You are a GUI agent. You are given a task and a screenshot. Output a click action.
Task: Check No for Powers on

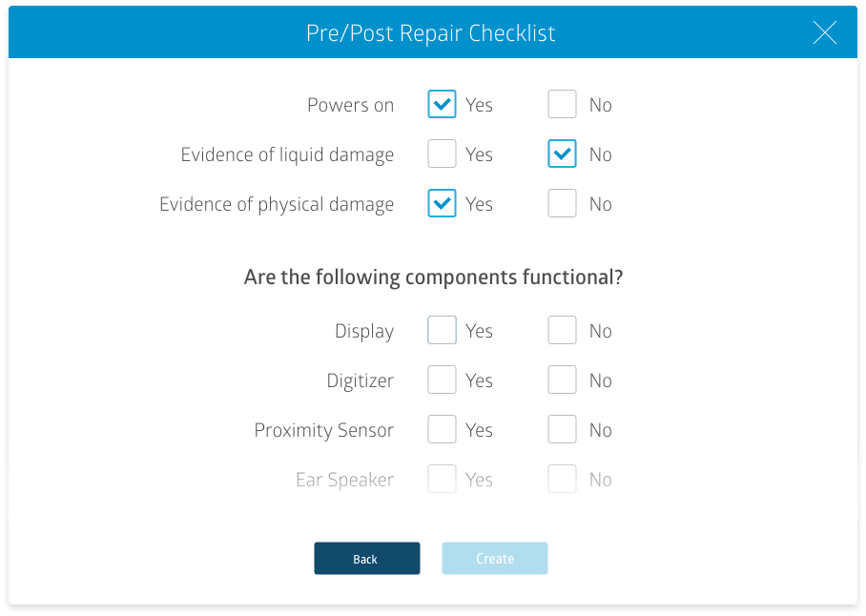coord(562,105)
